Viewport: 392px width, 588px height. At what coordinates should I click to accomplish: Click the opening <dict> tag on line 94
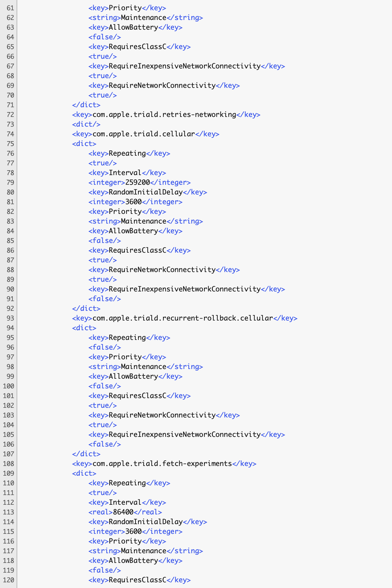84,328
